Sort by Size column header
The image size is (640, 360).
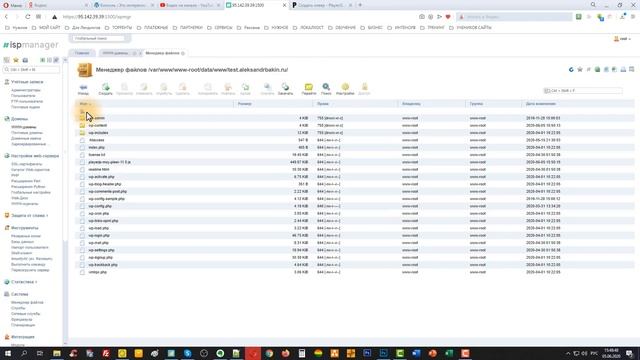(x=273, y=104)
